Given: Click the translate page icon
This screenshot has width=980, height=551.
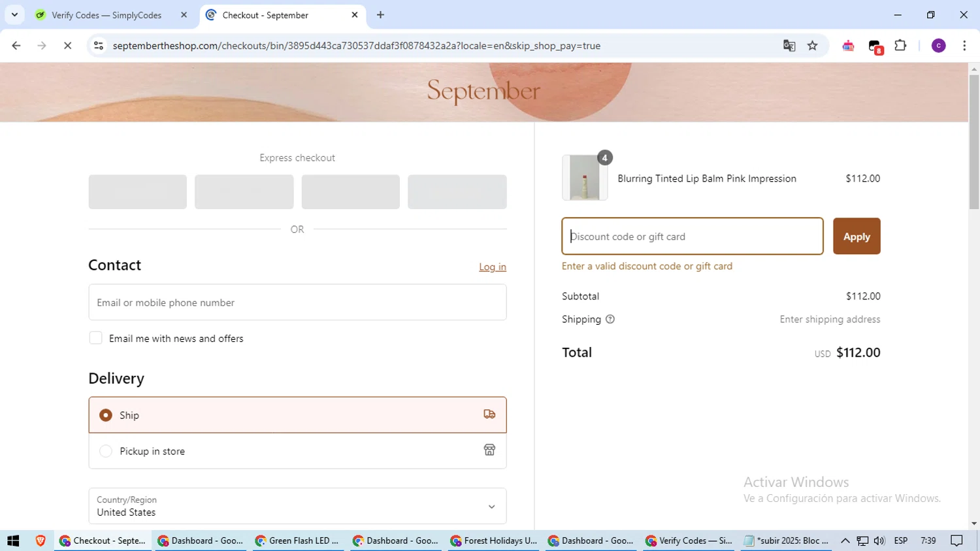Looking at the screenshot, I should click(789, 46).
